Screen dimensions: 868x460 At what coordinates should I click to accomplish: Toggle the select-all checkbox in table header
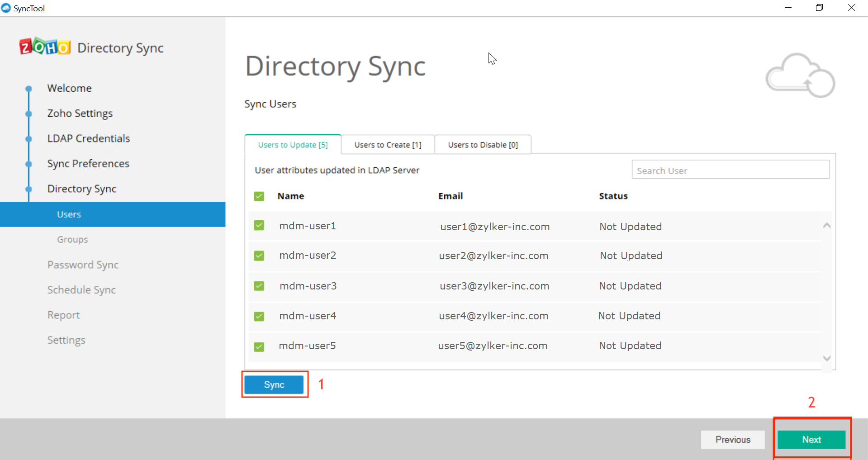point(259,196)
